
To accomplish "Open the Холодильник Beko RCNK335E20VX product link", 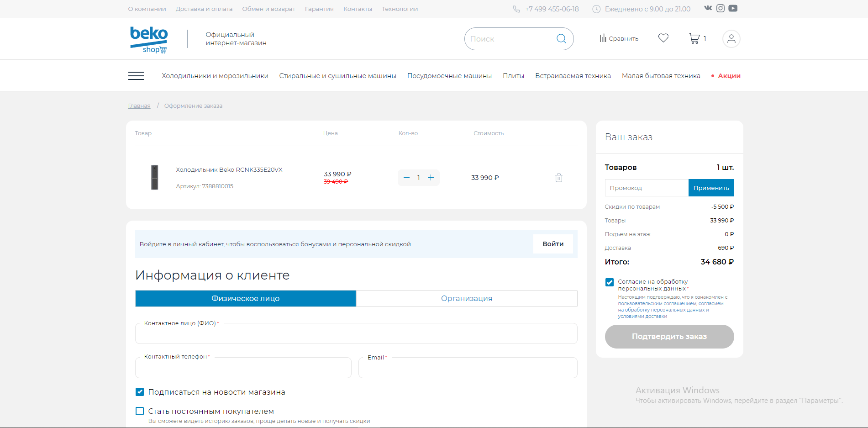I will point(229,169).
